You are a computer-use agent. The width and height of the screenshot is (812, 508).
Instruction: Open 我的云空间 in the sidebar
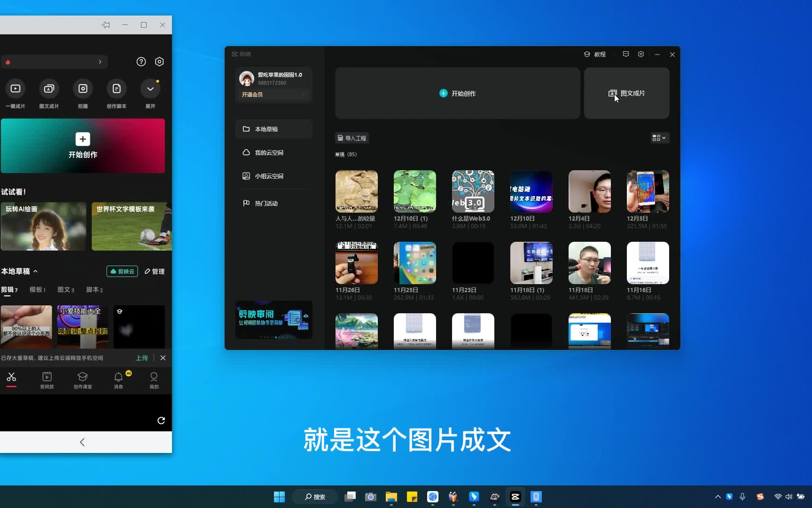[273, 152]
